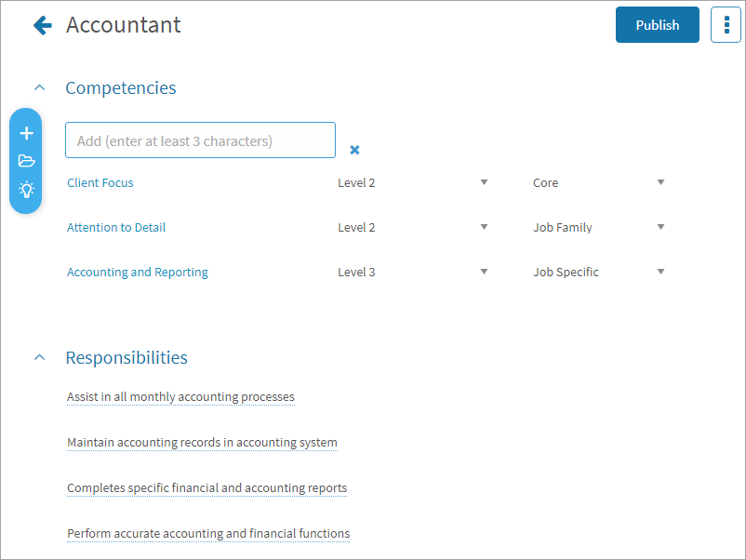Edit 'Maintain accounting records in accounting system'

(202, 443)
